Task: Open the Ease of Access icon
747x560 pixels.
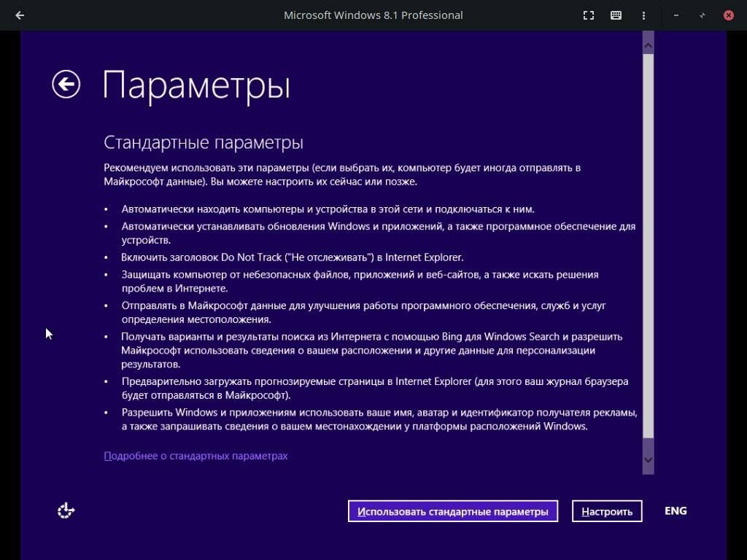Action: coord(66,510)
